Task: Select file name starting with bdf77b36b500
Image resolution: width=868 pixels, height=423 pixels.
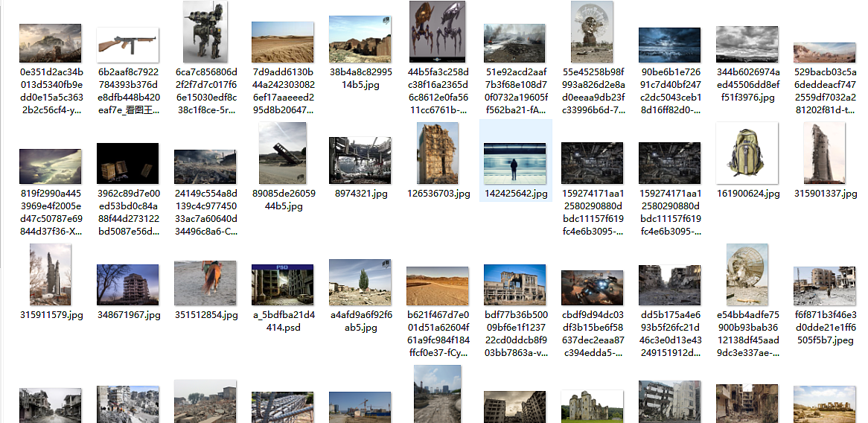Action: click(x=515, y=334)
